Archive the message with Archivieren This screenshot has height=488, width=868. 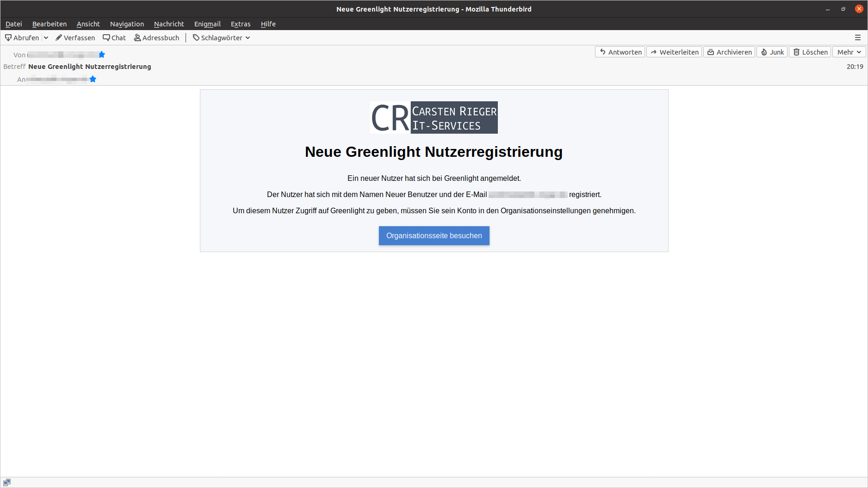click(729, 52)
